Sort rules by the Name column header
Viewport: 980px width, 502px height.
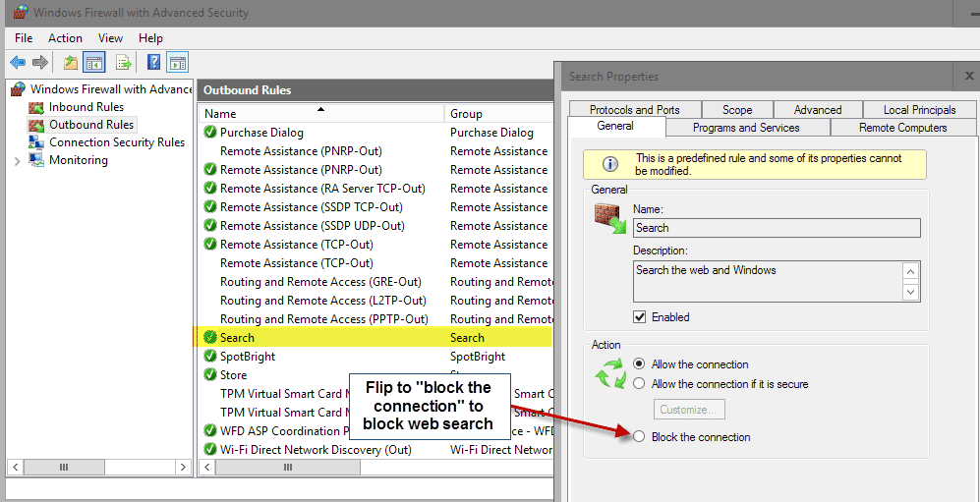(x=320, y=114)
